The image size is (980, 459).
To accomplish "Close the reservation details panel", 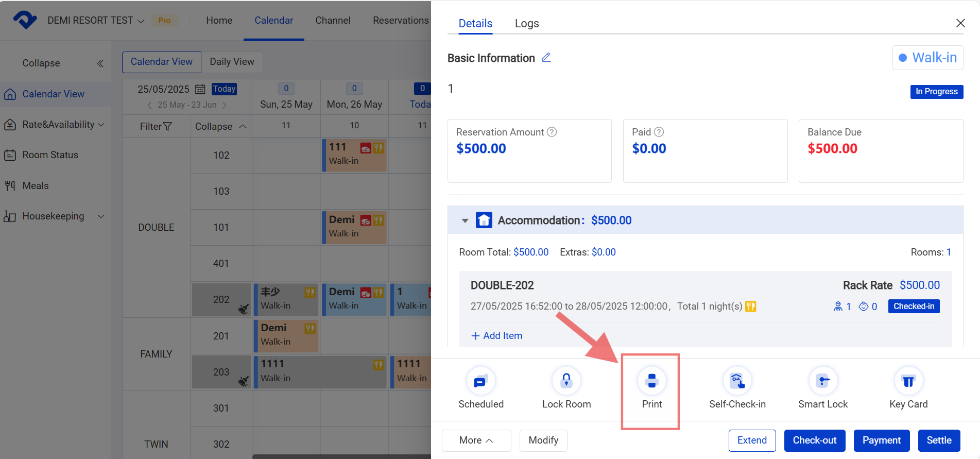I will point(960,23).
